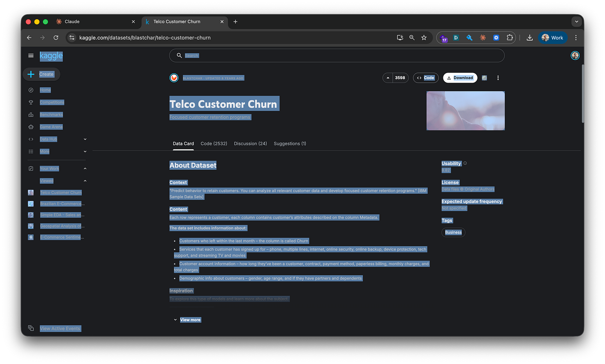Toggle bookmark star in the address bar
Image resolution: width=605 pixels, height=364 pixels.
point(424,37)
